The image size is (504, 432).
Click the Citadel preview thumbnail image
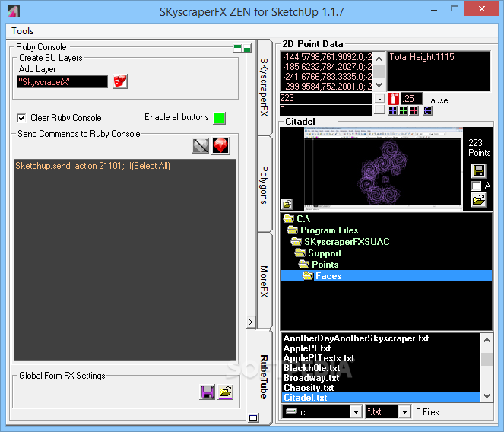pos(382,167)
